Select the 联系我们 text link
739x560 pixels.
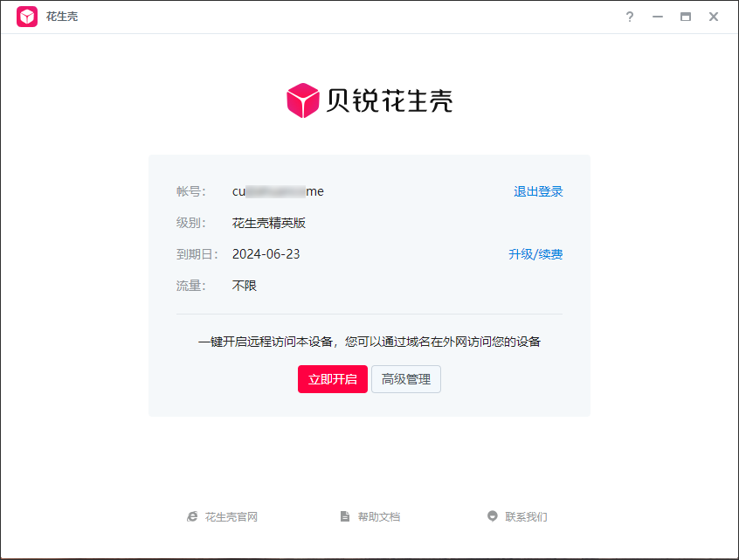(x=526, y=516)
